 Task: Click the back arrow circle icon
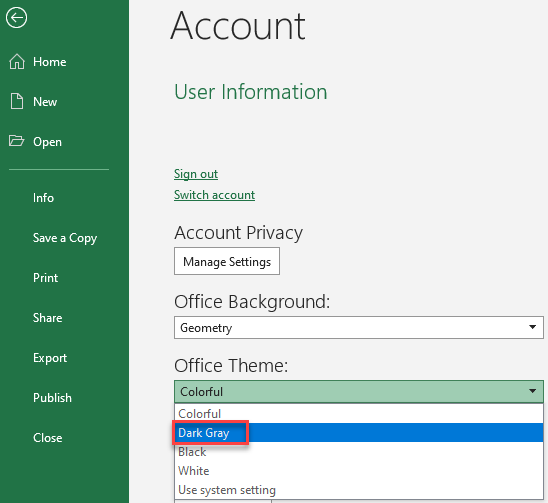pos(16,17)
